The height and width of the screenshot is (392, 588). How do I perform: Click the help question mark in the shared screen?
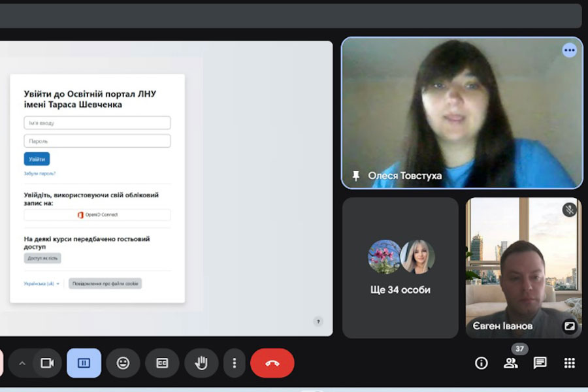[318, 321]
